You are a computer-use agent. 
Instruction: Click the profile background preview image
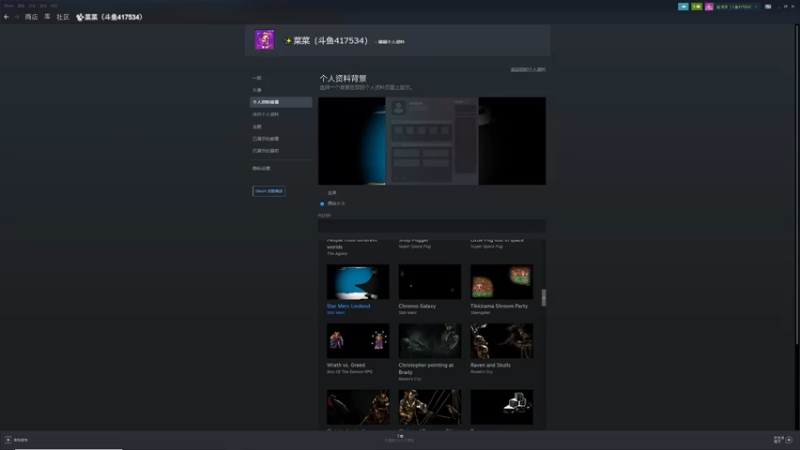[432, 141]
